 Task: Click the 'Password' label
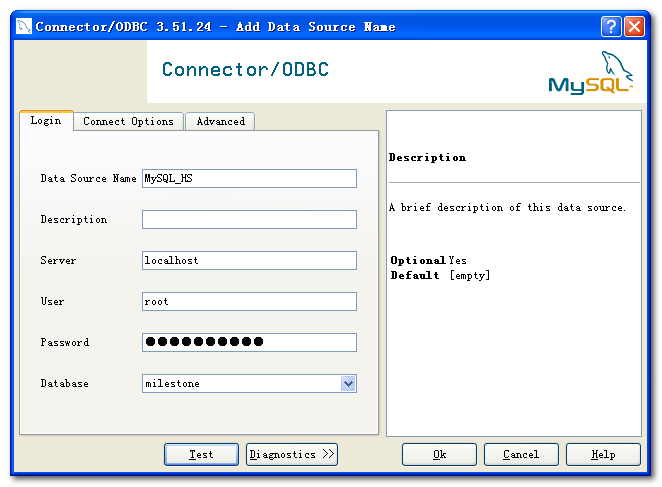point(65,342)
